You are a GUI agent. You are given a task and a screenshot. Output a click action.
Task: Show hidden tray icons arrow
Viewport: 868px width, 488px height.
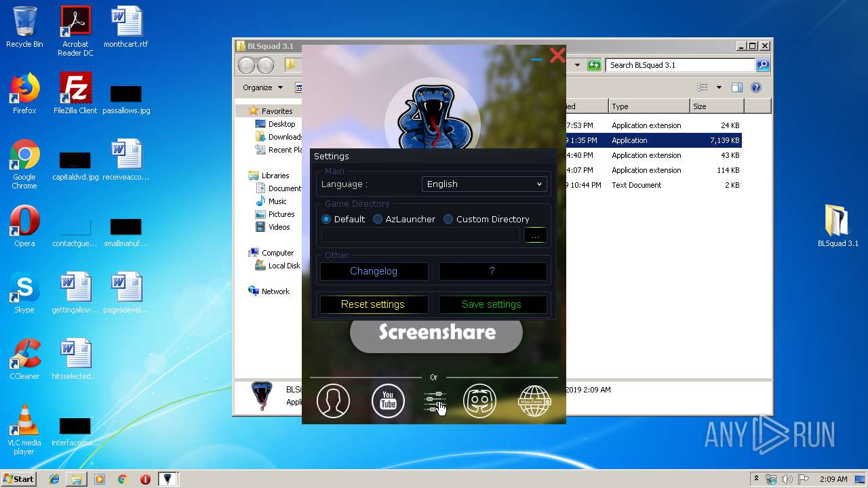coord(756,479)
